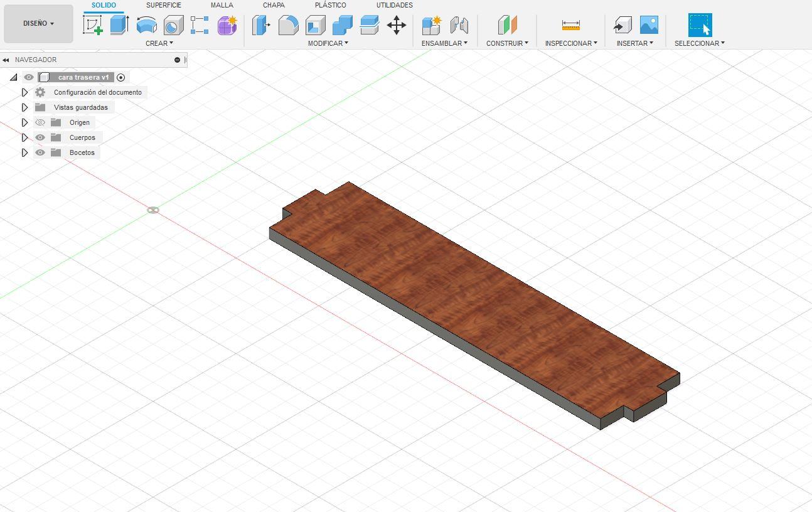The height and width of the screenshot is (512, 812).
Task: Switch to the Superficie tab
Action: pos(164,5)
